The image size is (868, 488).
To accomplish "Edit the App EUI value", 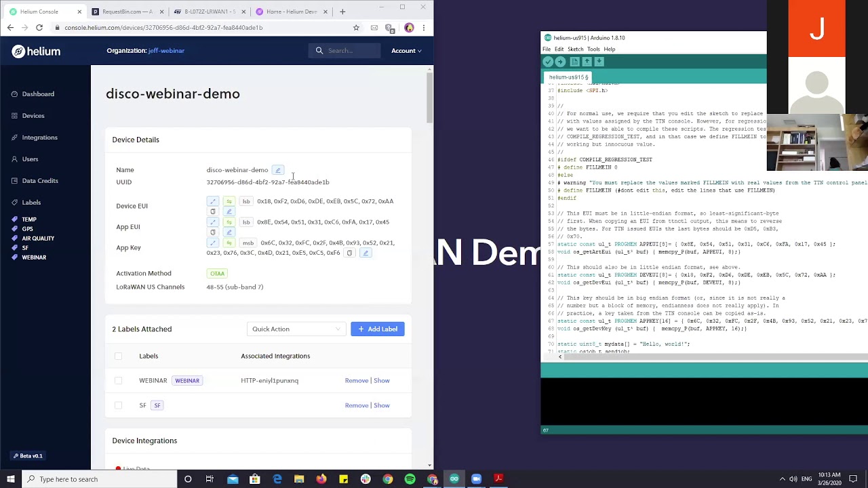I will 229,232.
